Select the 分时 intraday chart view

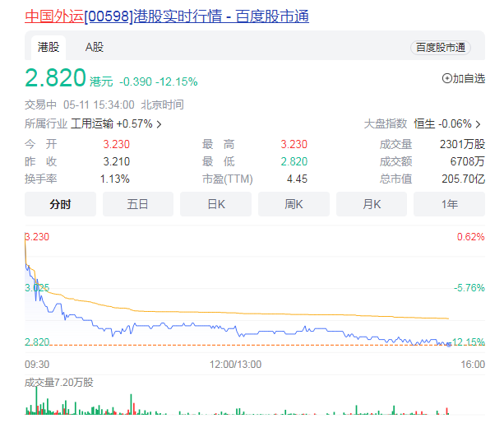click(60, 204)
